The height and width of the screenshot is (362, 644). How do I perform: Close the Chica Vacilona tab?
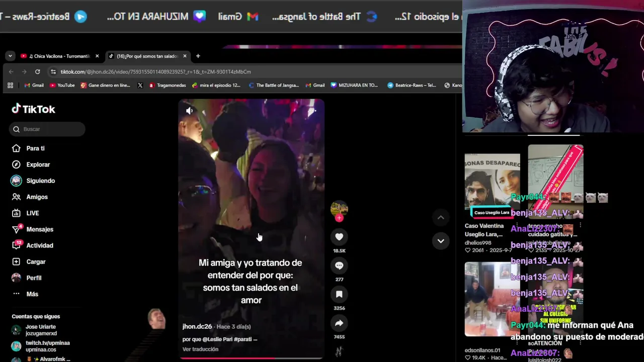point(97,56)
